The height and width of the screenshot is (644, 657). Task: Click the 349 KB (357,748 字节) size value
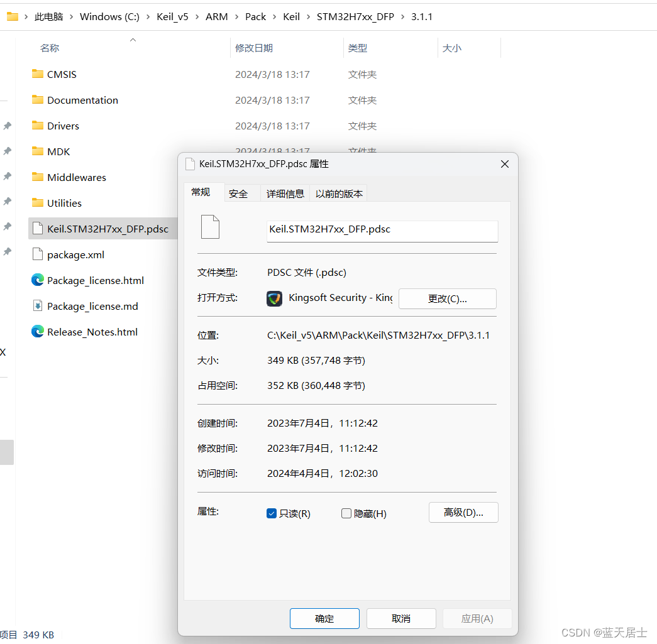[316, 361]
